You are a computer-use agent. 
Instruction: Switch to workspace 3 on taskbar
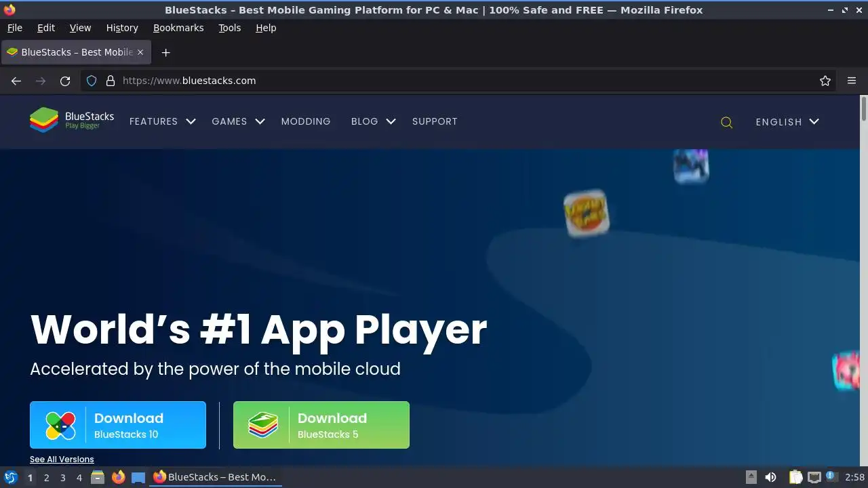62,478
